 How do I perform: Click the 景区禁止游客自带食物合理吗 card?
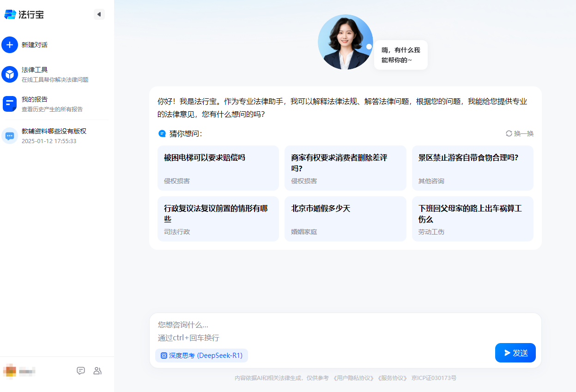coord(472,168)
